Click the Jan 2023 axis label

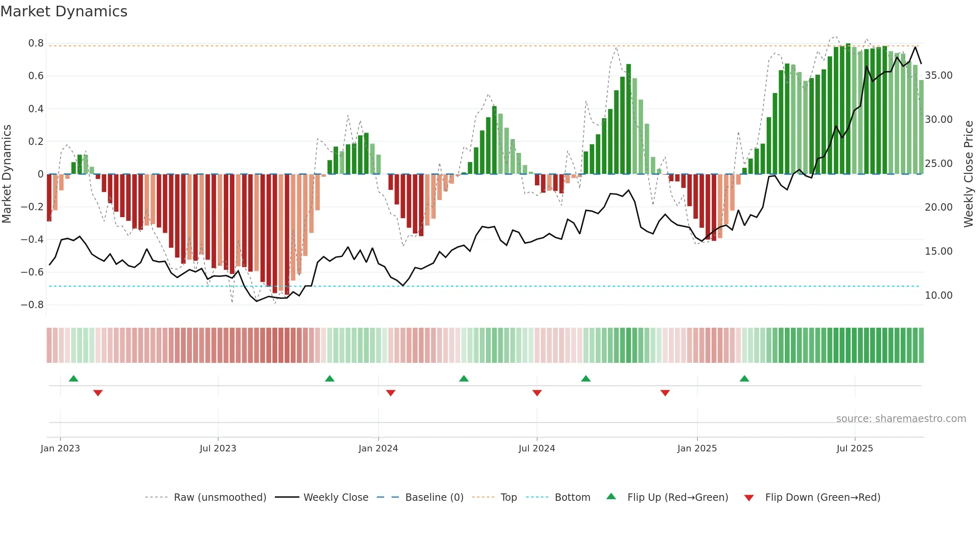click(x=60, y=448)
